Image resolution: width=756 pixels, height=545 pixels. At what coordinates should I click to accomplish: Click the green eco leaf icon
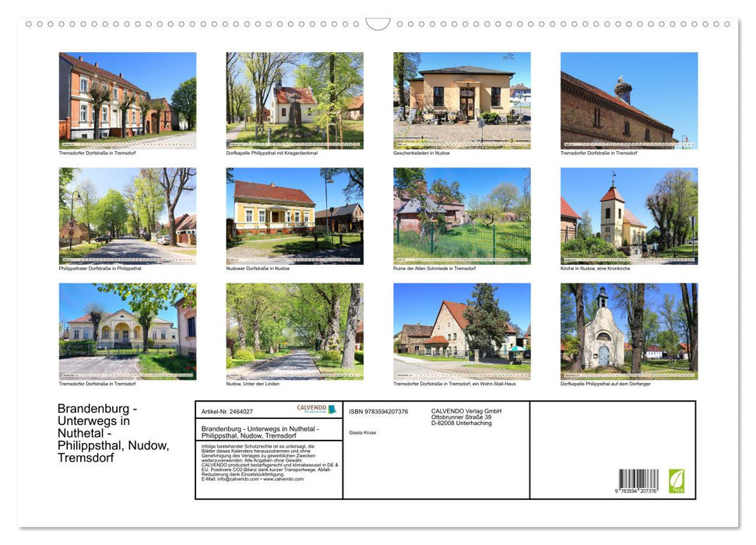[677, 481]
